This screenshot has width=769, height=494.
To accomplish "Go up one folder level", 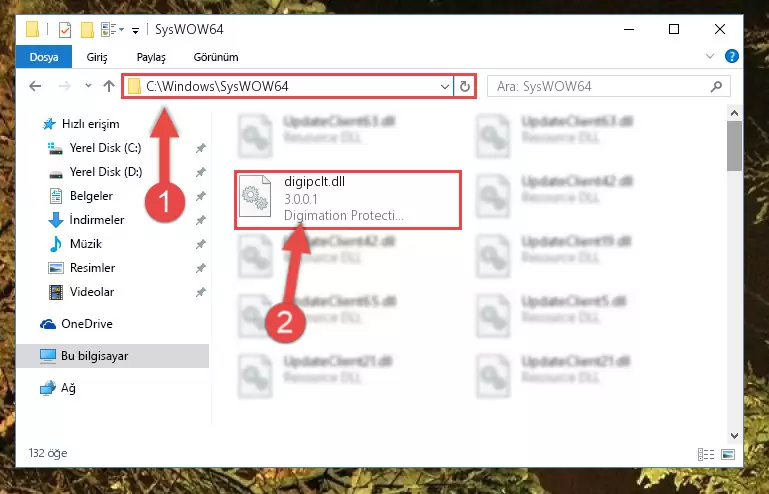I will coord(109,86).
